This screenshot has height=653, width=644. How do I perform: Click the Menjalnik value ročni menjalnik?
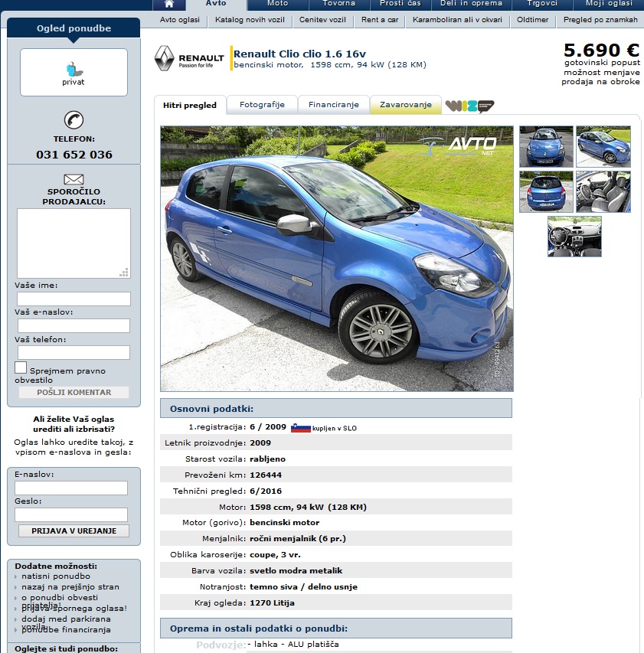(298, 539)
